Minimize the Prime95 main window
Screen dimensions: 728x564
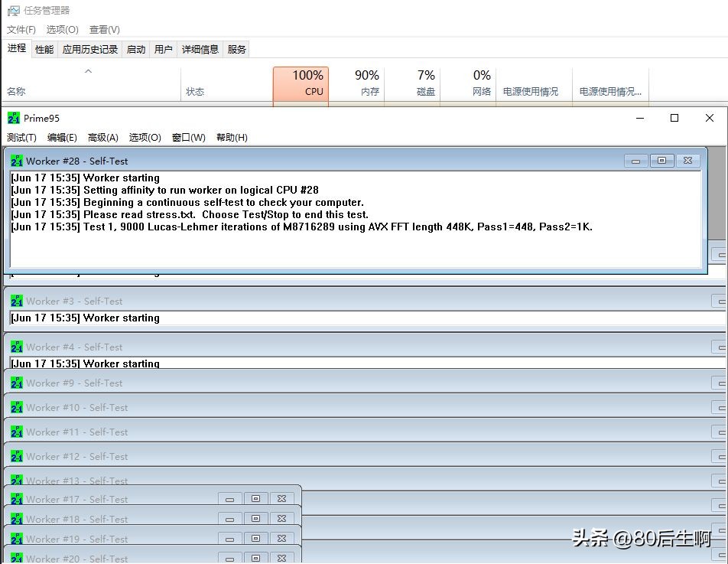(640, 118)
